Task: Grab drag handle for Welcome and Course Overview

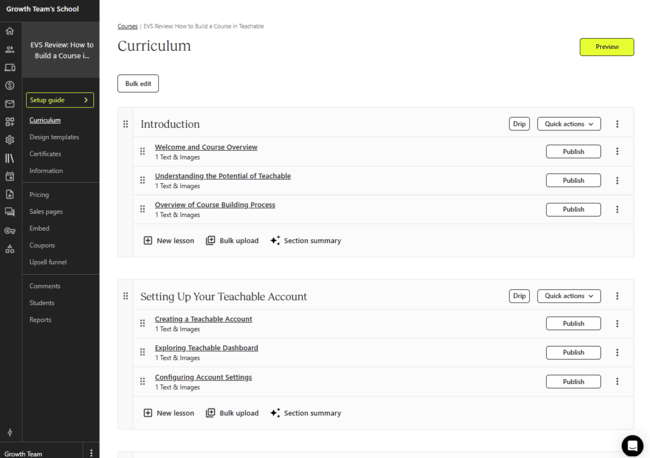Action: coord(142,151)
